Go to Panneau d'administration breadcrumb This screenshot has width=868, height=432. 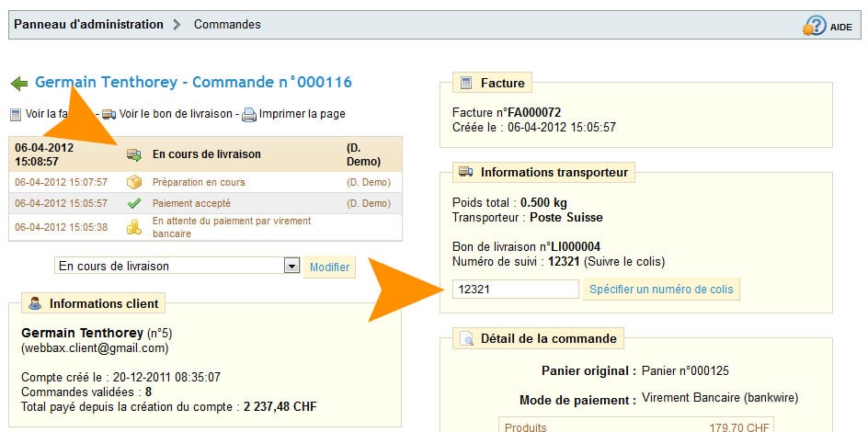point(88,24)
